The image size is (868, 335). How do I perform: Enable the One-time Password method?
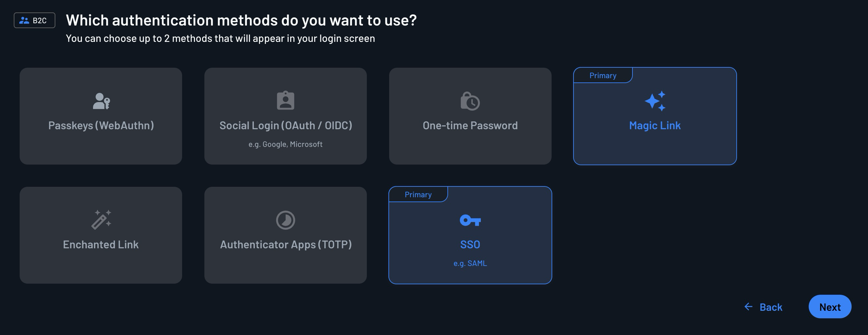(x=470, y=116)
